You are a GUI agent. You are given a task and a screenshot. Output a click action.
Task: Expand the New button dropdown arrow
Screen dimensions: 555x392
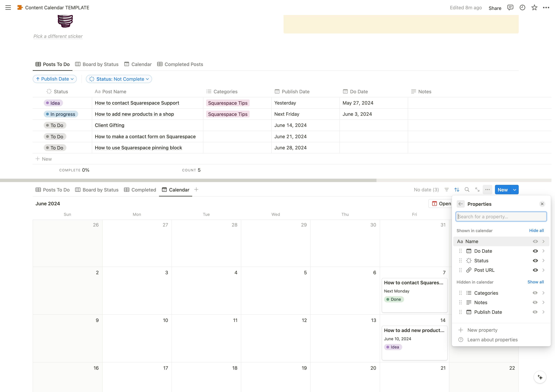[x=515, y=190]
